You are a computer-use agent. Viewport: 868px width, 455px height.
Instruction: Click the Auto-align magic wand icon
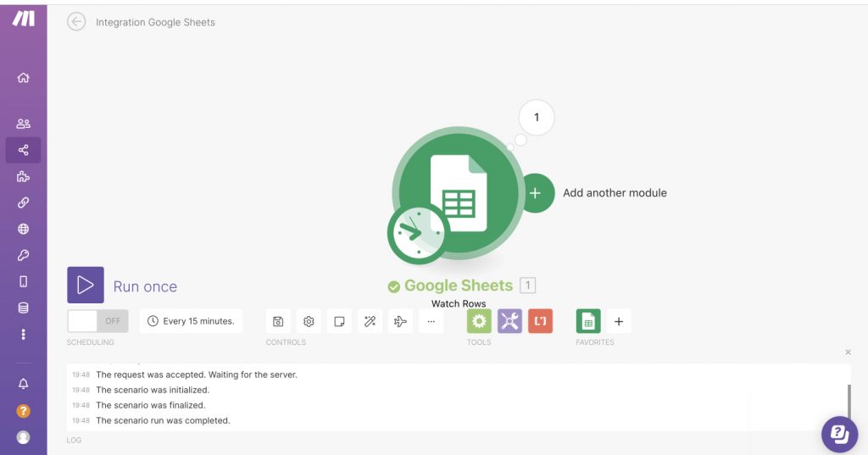coord(370,321)
